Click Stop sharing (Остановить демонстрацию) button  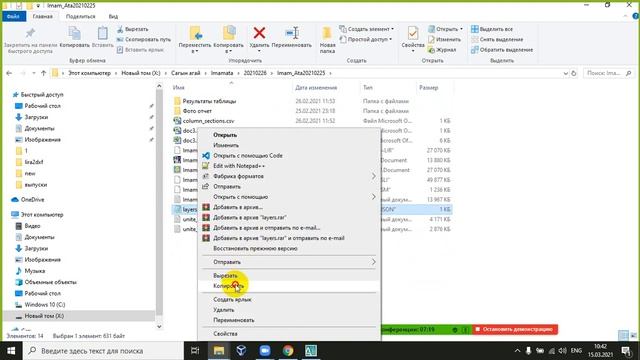point(515,329)
